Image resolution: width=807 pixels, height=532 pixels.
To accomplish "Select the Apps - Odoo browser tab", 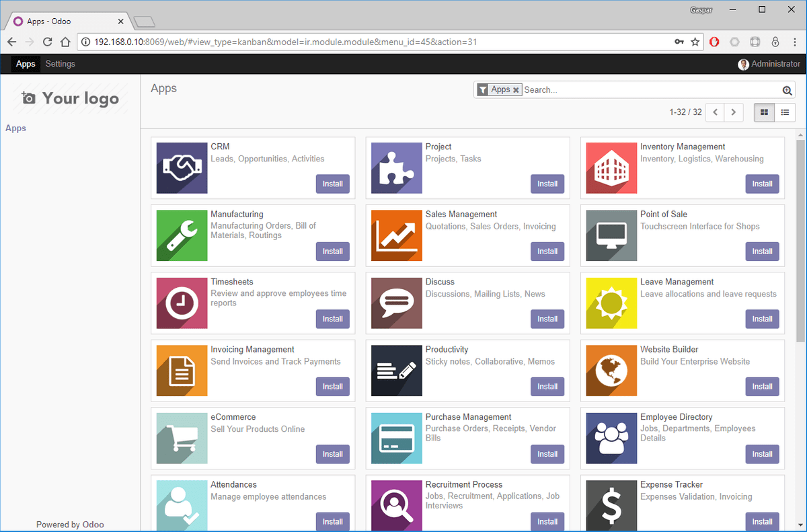I will [67, 22].
